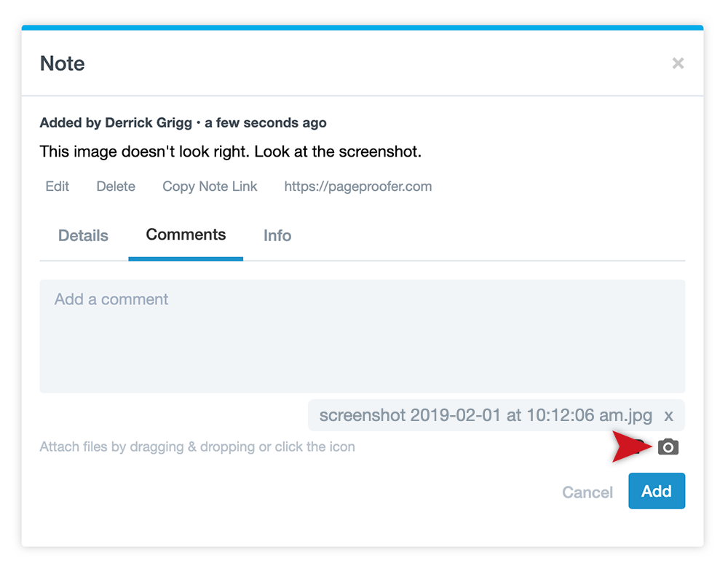Close the Note dialog

point(678,63)
